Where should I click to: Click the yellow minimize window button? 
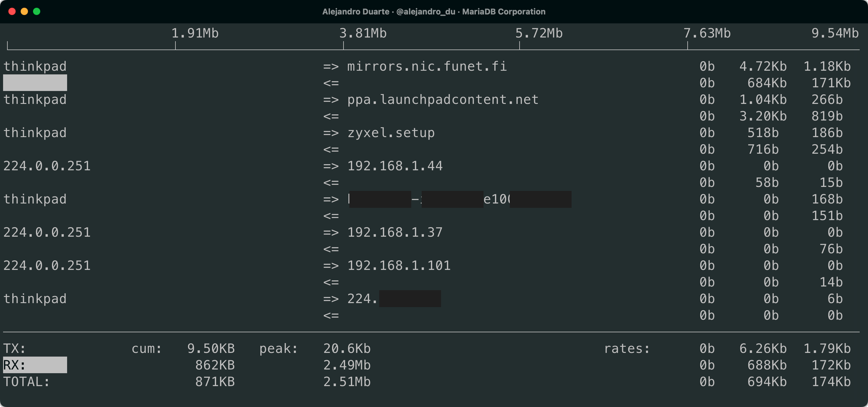tap(24, 11)
